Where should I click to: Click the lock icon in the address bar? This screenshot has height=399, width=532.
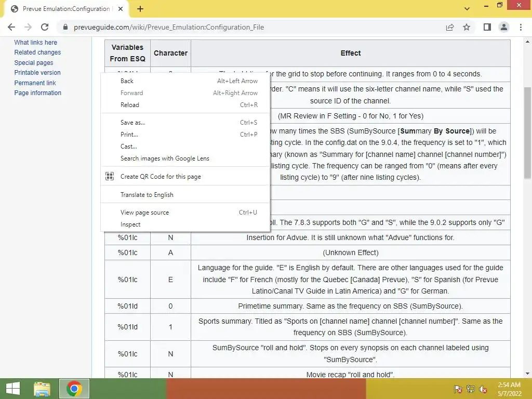pyautogui.click(x=65, y=27)
